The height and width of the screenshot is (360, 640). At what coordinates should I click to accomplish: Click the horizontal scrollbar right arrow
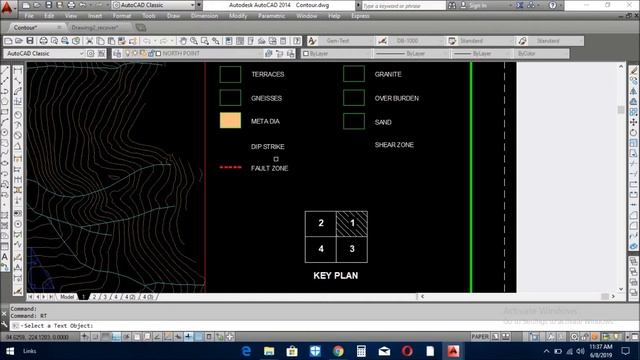(613, 296)
